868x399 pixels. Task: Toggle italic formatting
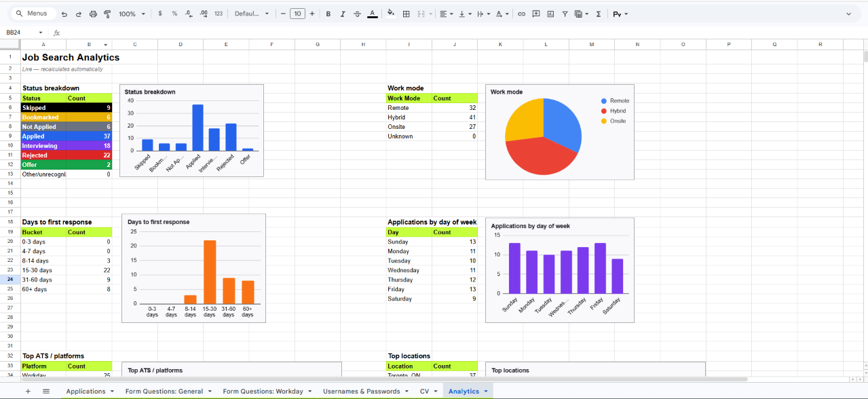[x=343, y=14]
